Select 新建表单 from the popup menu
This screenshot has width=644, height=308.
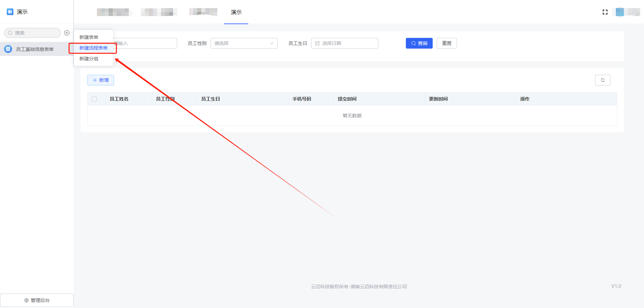(x=89, y=37)
